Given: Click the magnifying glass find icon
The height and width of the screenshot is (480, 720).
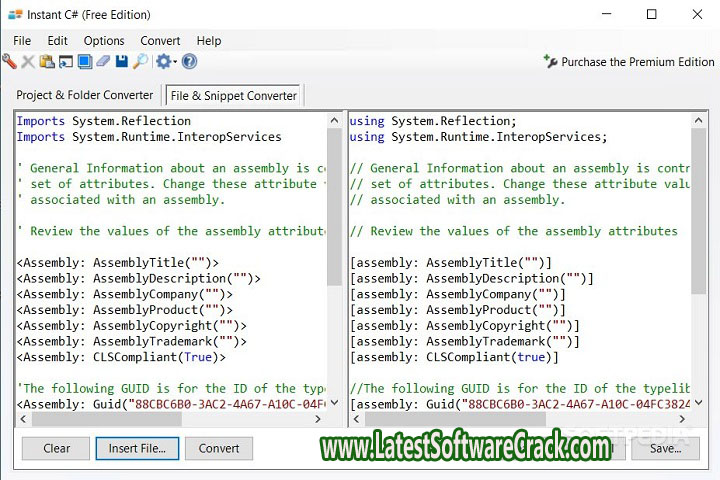Looking at the screenshot, I should coord(141,62).
